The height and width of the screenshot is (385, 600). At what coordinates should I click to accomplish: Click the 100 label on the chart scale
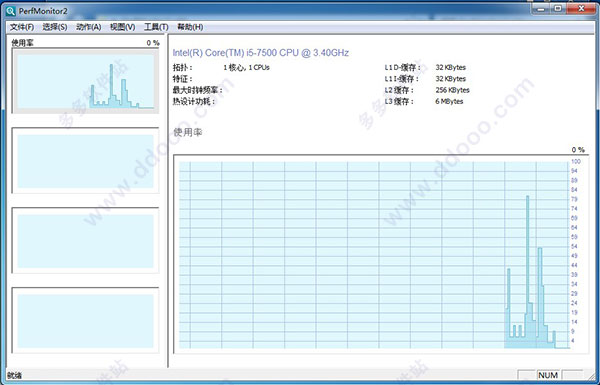(576, 162)
